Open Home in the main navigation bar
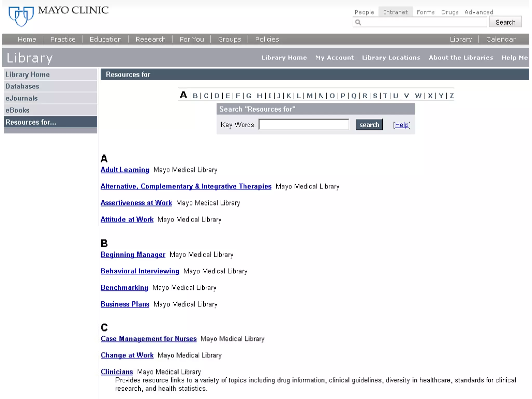Image resolution: width=532 pixels, height=399 pixels. click(x=27, y=39)
